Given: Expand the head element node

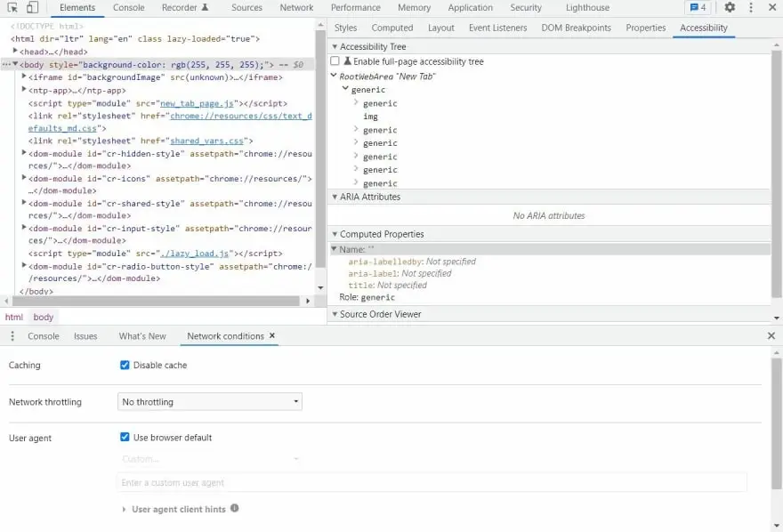Looking at the screenshot, I should point(15,51).
